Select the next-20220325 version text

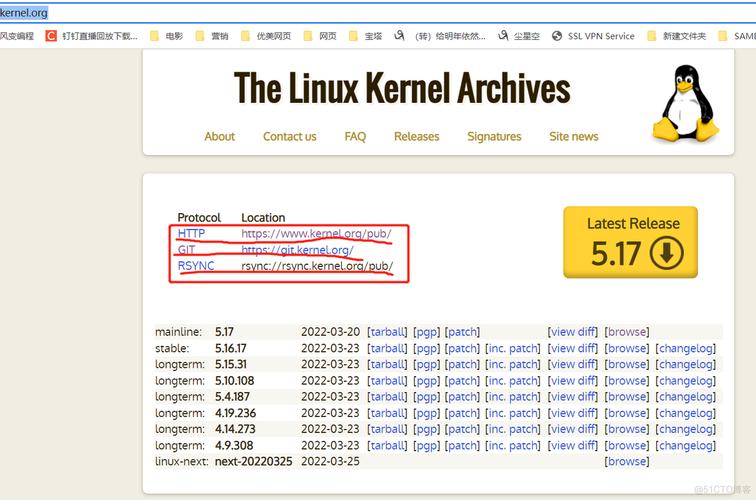click(x=254, y=461)
